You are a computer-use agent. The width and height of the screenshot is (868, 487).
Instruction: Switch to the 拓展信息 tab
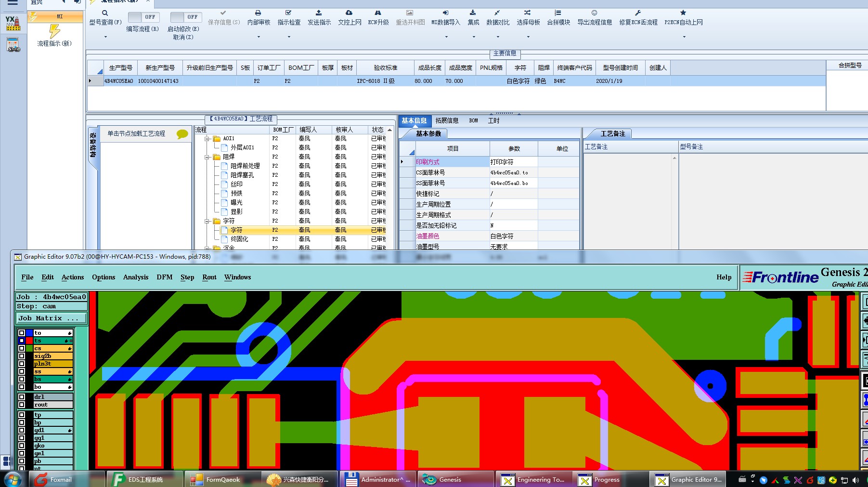pyautogui.click(x=447, y=120)
